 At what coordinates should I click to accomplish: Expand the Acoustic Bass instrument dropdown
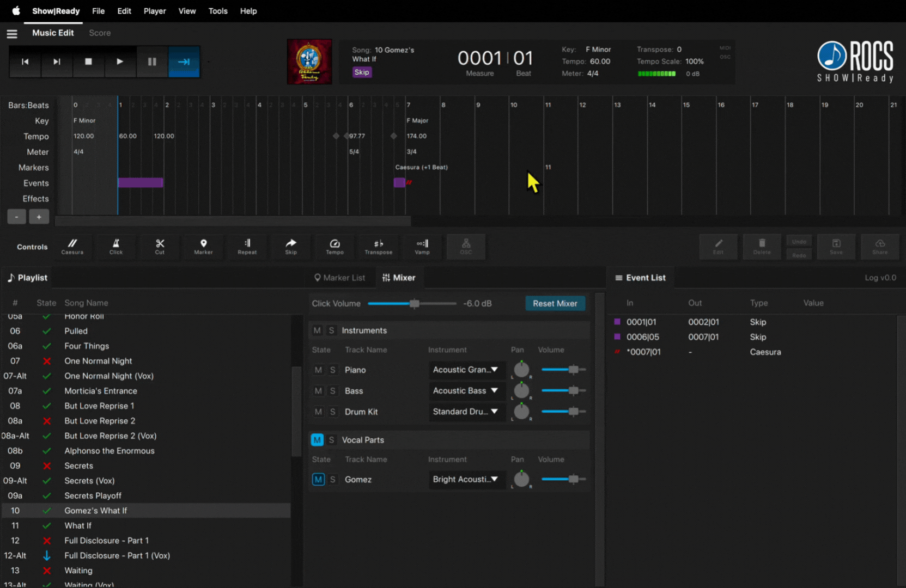coord(466,390)
